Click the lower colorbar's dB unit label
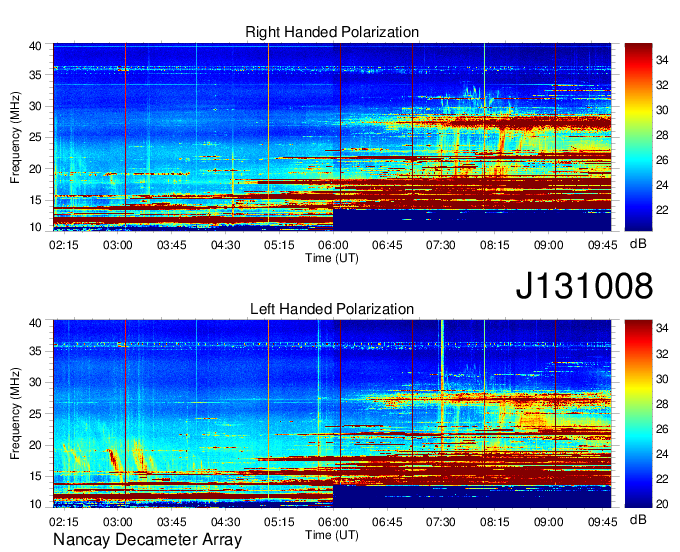 (x=638, y=519)
